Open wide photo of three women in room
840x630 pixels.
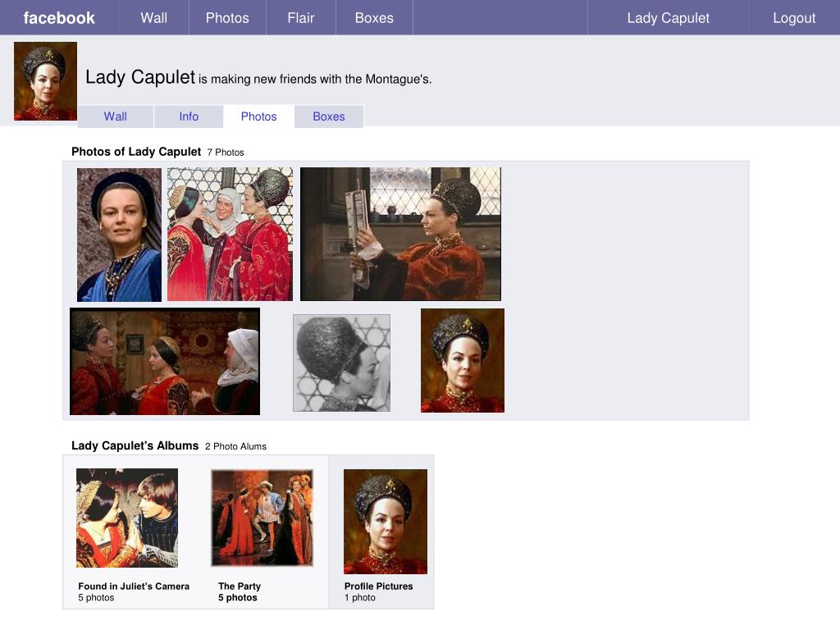point(165,361)
